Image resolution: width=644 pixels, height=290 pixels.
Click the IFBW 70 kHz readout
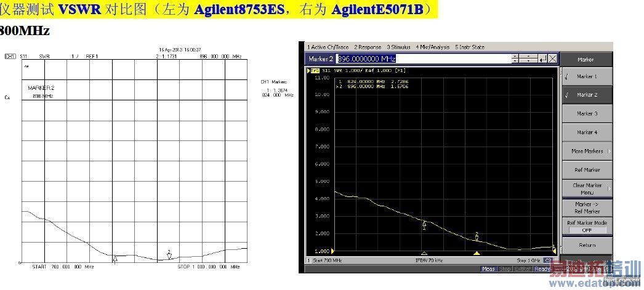[430, 260]
